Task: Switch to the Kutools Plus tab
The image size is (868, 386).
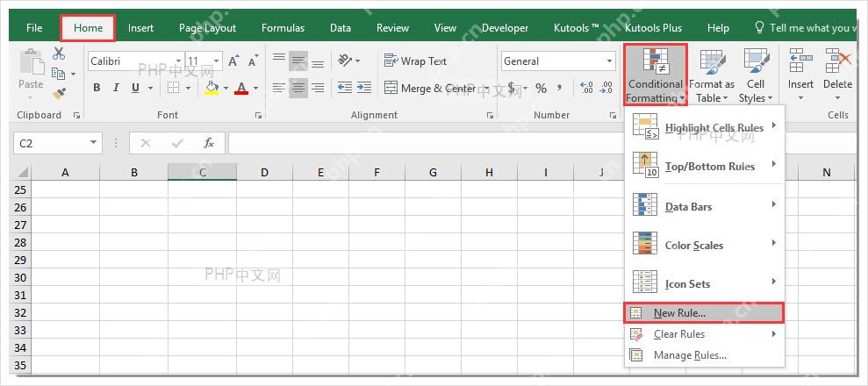Action: pyautogui.click(x=654, y=28)
